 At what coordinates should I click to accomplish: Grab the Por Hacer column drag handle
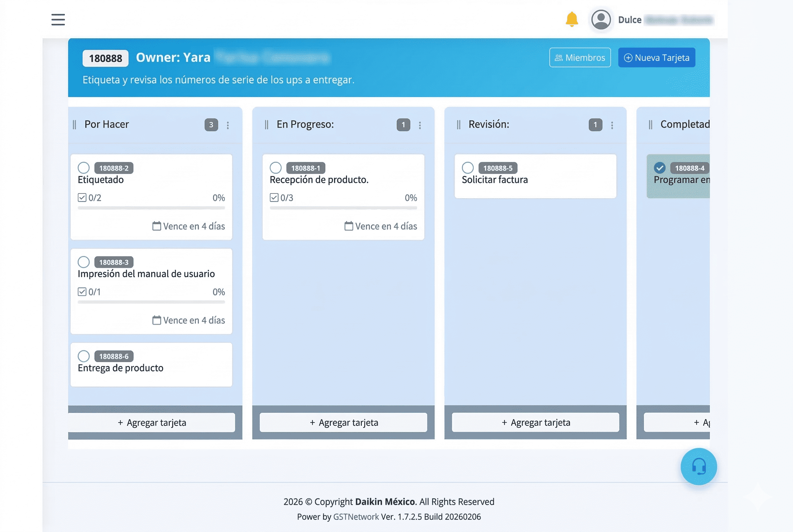[74, 125]
